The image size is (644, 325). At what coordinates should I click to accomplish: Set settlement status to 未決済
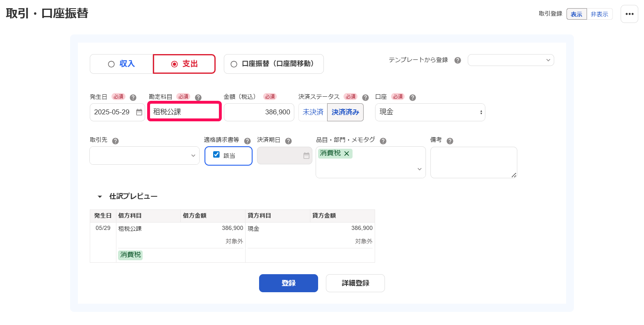point(313,112)
